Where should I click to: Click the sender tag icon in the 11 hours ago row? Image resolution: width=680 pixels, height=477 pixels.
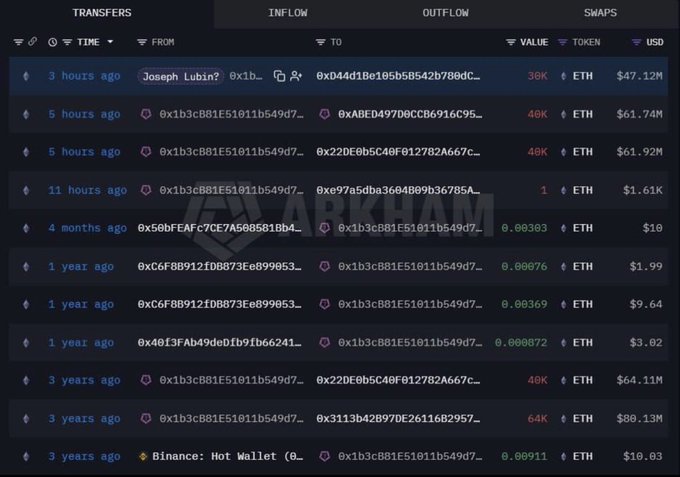[x=146, y=190]
